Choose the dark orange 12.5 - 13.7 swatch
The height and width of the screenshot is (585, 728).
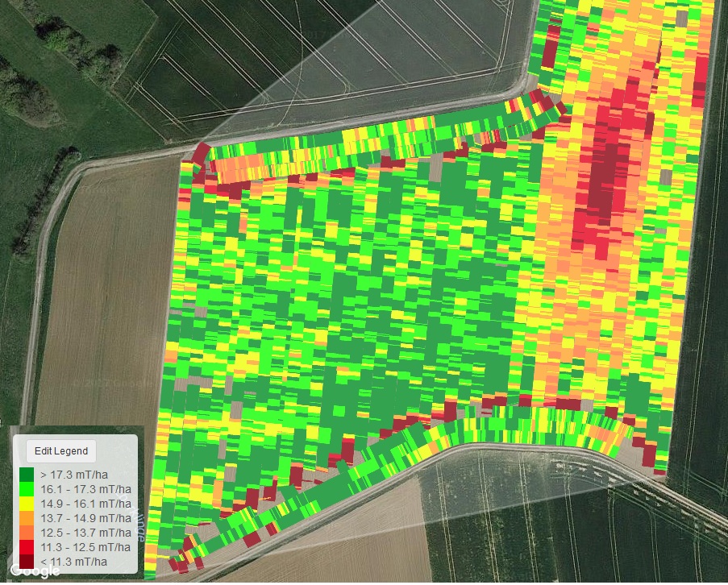click(x=27, y=533)
